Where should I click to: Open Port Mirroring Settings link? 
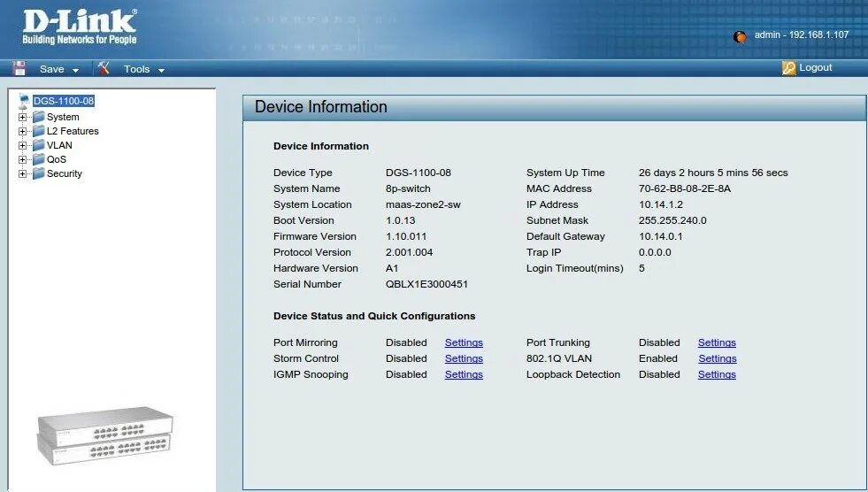[464, 342]
